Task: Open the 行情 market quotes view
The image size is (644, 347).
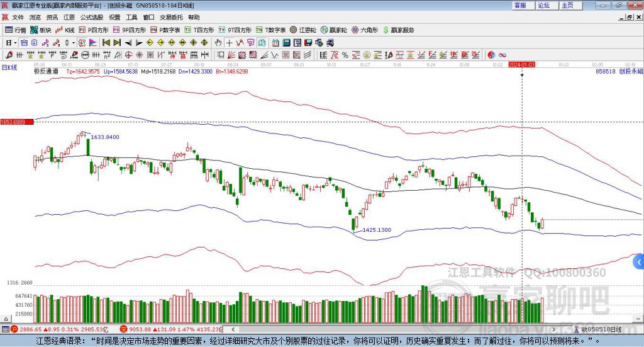Action: [x=16, y=30]
